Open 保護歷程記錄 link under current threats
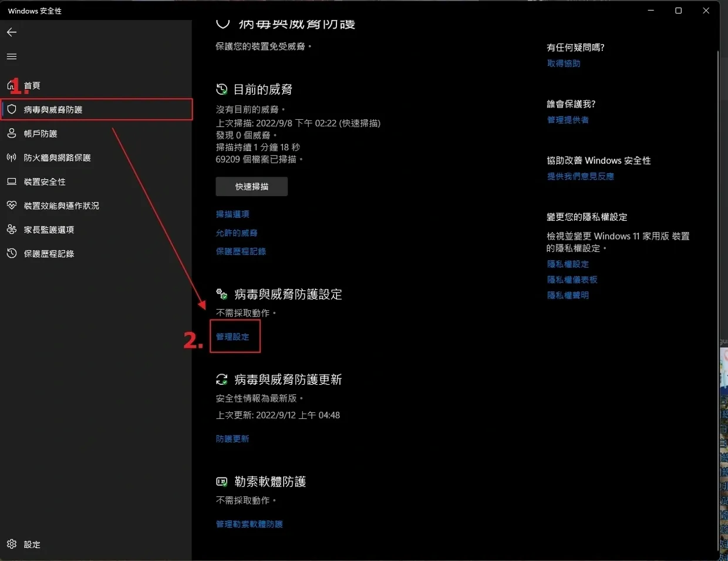The height and width of the screenshot is (561, 728). pos(241,251)
